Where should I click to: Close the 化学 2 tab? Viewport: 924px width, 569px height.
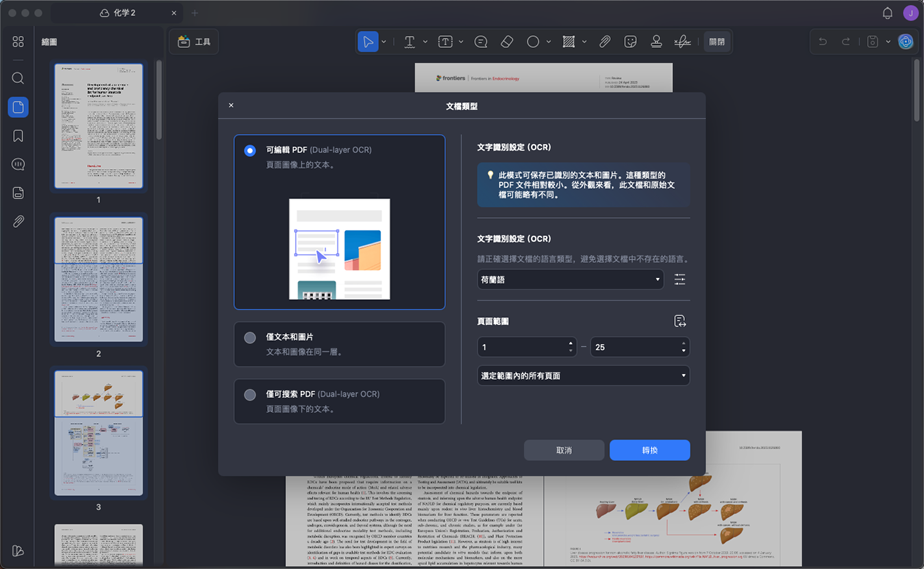173,13
